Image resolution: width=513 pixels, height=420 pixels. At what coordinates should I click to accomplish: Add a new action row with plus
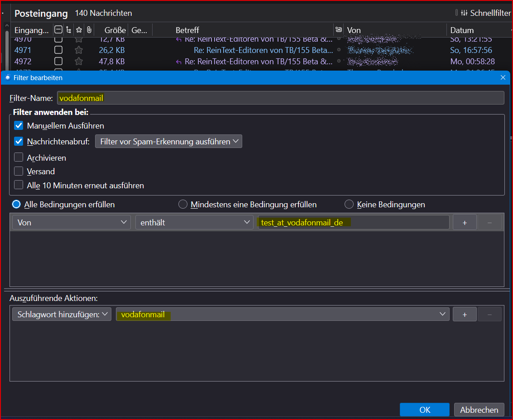pyautogui.click(x=465, y=315)
